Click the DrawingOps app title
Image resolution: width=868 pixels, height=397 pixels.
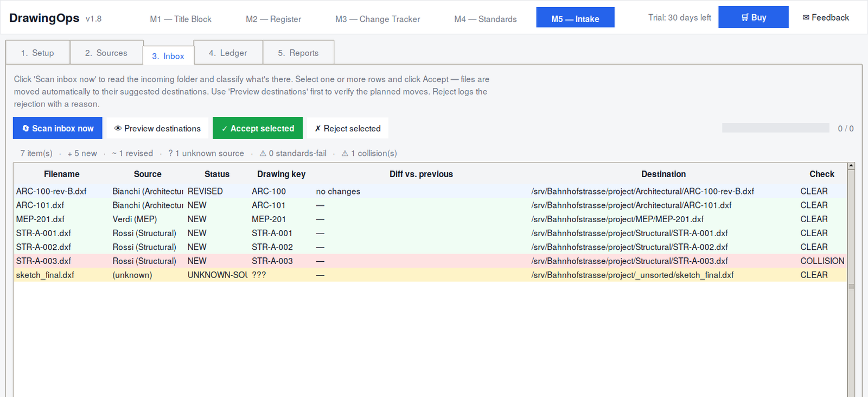(44, 18)
